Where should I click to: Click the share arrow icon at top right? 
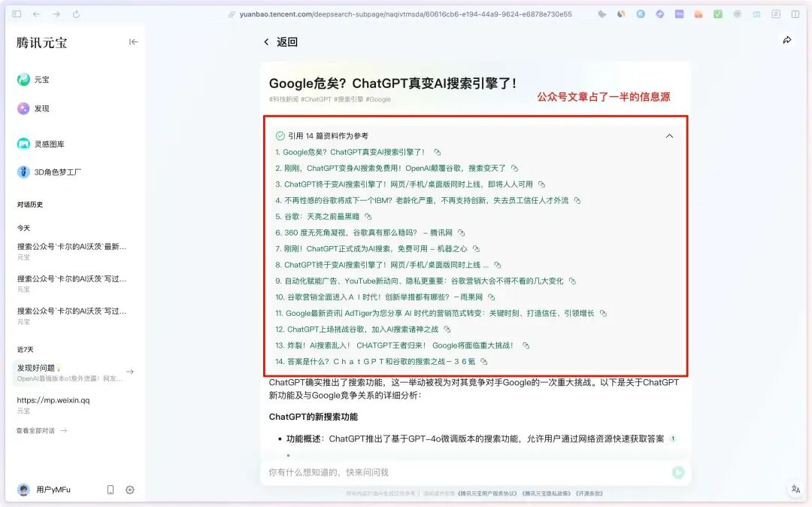point(787,40)
